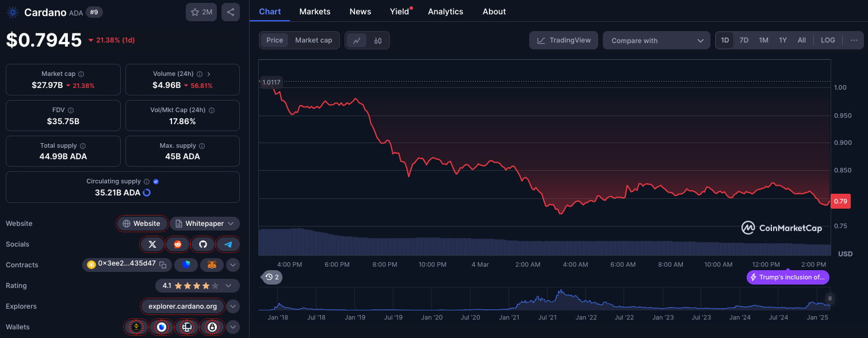Open chart more options ellipsis
The image size is (868, 338).
coord(854,40)
